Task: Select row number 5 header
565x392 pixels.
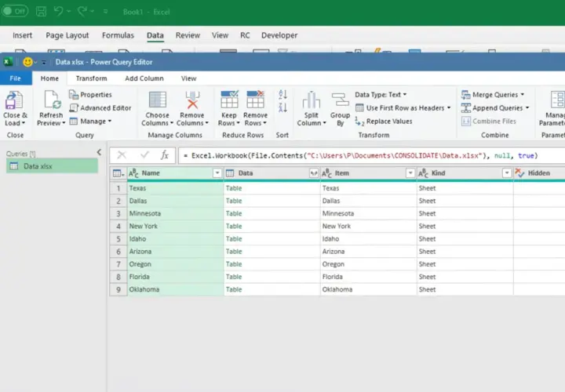Action: click(x=118, y=239)
